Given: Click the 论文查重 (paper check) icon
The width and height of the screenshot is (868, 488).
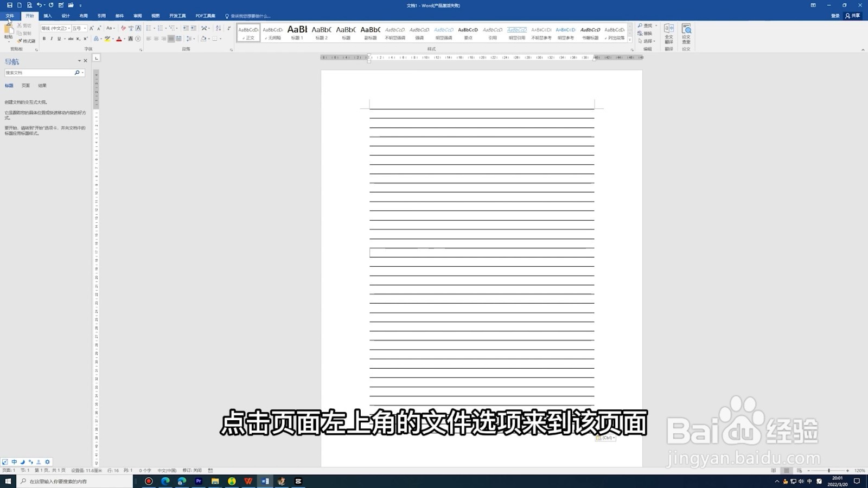Looking at the screenshot, I should 686,33.
